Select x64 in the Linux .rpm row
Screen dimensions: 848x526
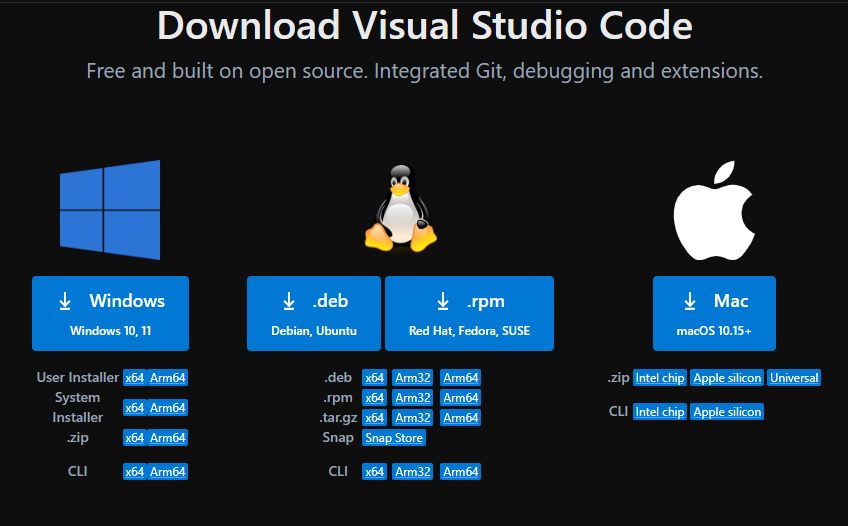[x=374, y=398]
